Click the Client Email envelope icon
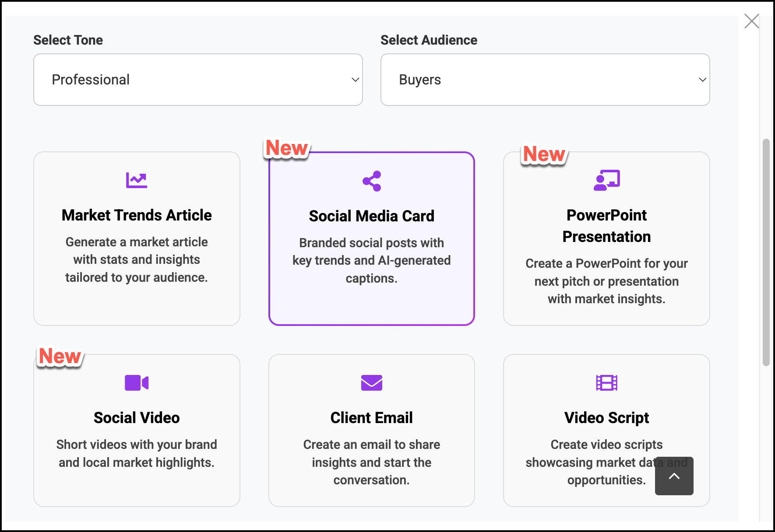Screen dimensions: 775x532 [372, 383]
